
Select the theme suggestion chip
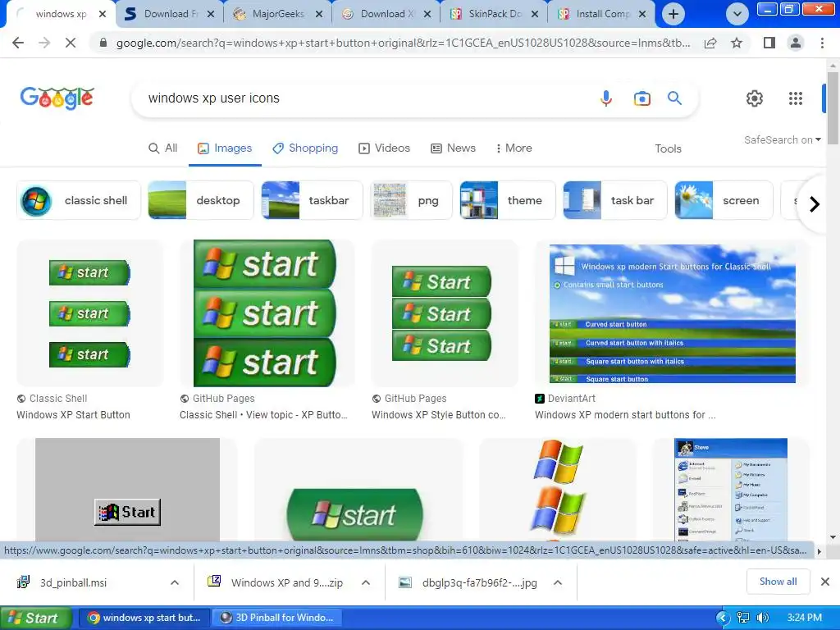pyautogui.click(x=507, y=200)
